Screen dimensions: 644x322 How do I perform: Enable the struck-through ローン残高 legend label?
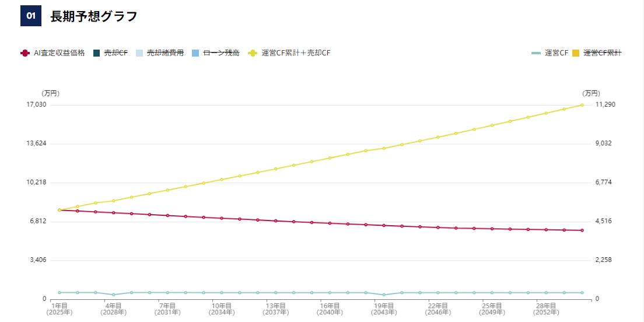tap(221, 53)
